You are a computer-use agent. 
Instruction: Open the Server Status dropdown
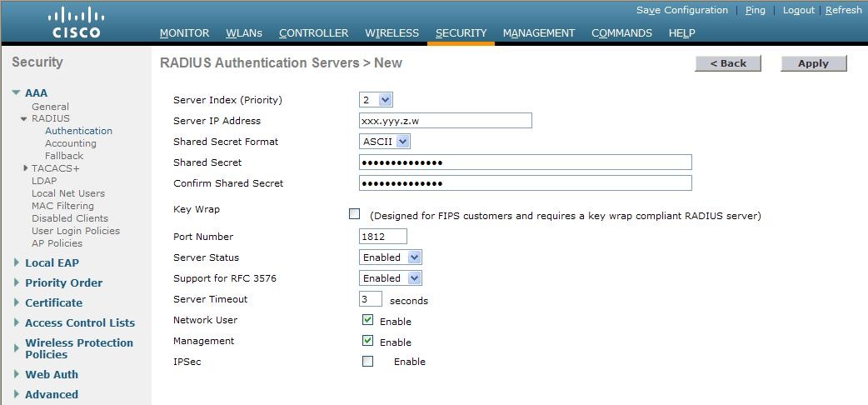[391, 257]
